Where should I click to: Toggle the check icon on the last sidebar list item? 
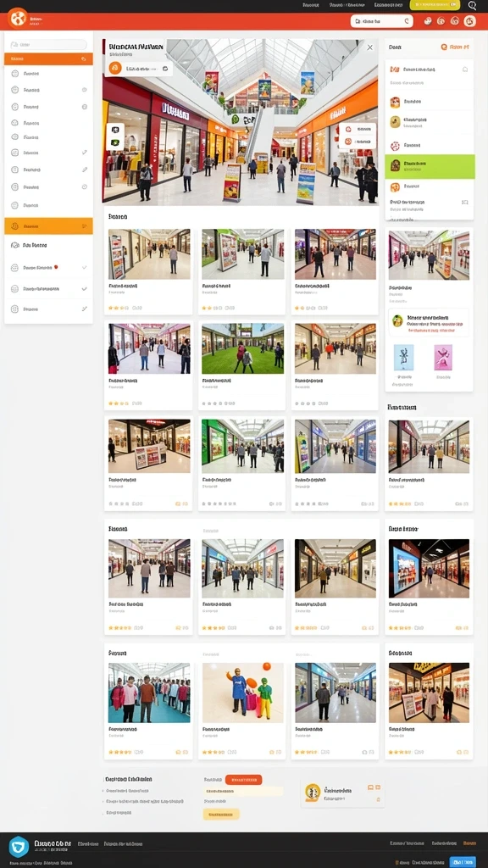click(x=84, y=309)
